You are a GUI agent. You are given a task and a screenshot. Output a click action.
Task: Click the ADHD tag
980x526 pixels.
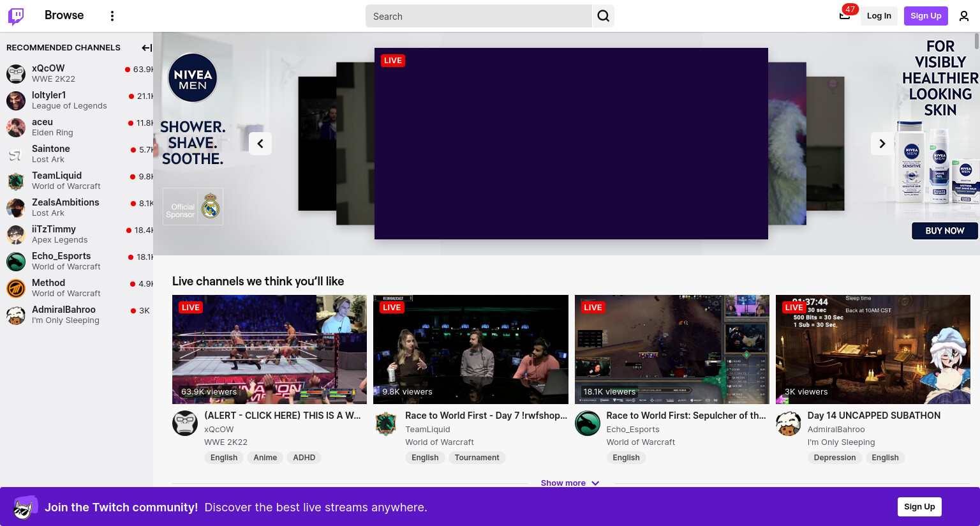[x=304, y=458]
